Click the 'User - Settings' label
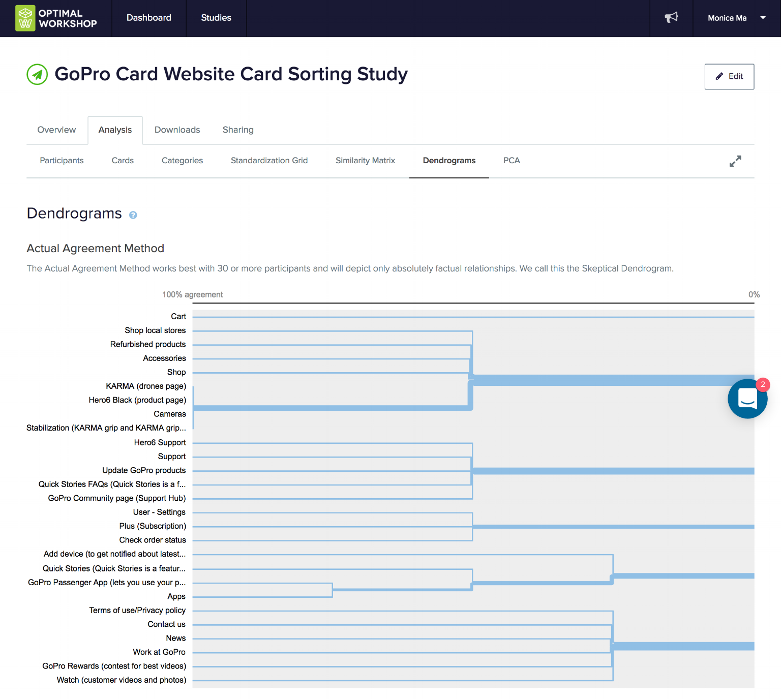Image resolution: width=781 pixels, height=700 pixels. (x=159, y=512)
